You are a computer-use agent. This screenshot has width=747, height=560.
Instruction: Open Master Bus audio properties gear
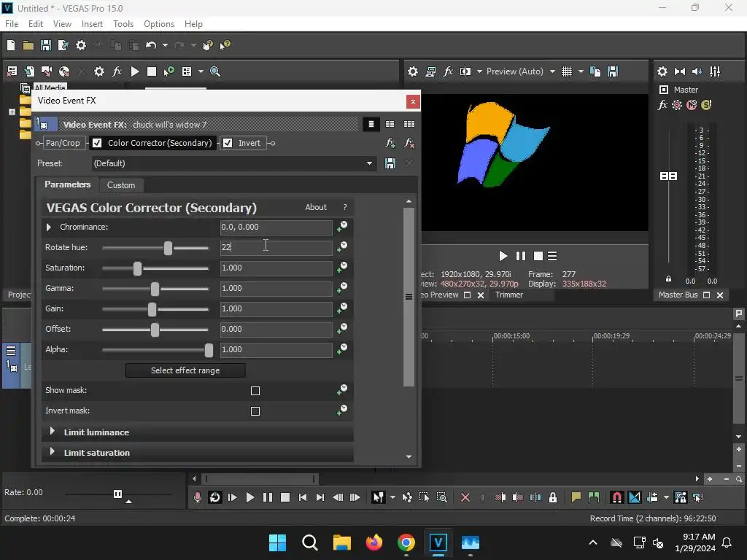click(x=662, y=71)
